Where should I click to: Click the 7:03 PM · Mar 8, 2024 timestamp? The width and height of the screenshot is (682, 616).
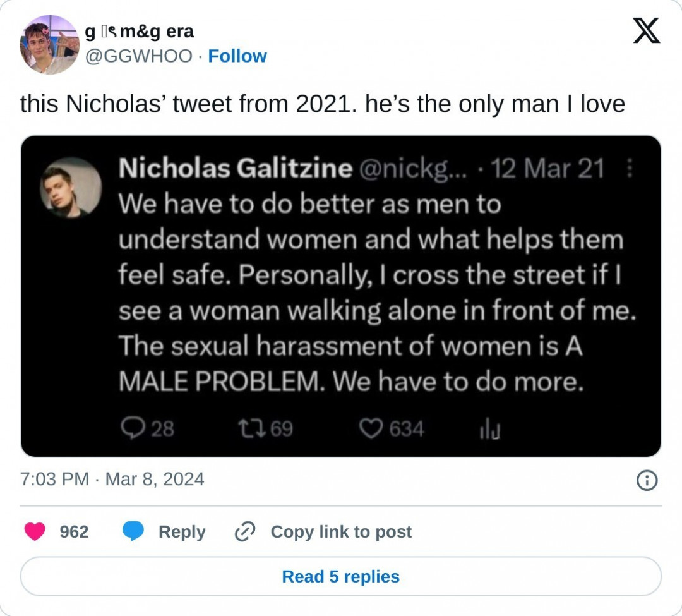tap(112, 479)
